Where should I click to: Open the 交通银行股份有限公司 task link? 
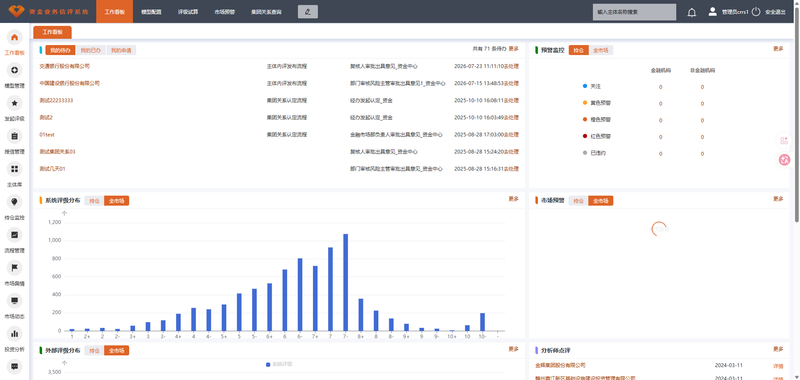[x=64, y=66]
